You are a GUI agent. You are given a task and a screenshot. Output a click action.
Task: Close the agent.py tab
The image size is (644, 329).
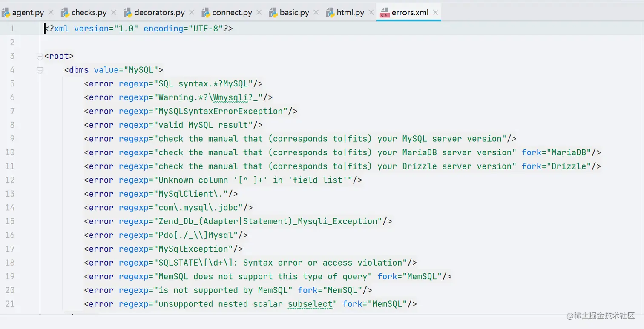[x=51, y=13]
